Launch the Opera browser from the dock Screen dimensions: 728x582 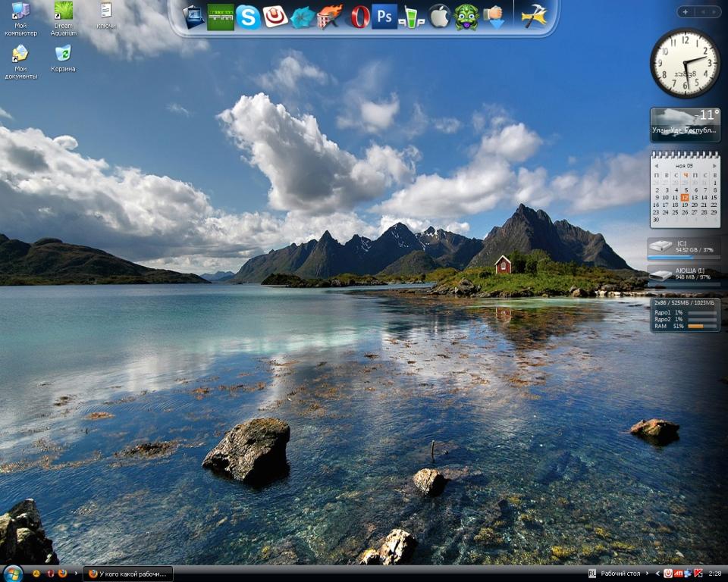click(359, 16)
